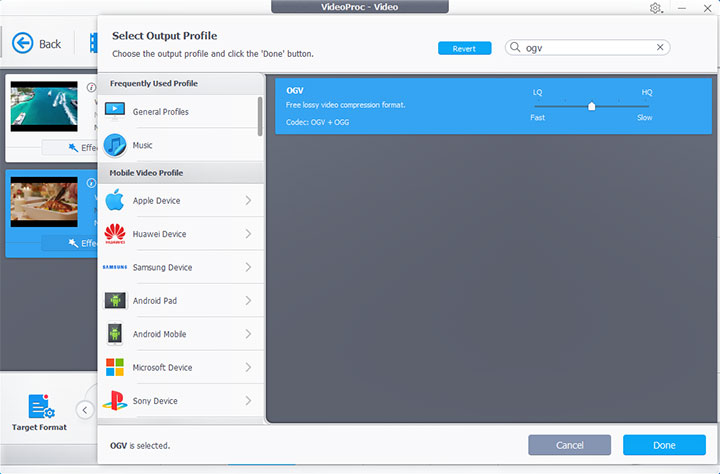Choose Samsung Device in profile list
Screen dimensions: 720x474
pos(181,267)
